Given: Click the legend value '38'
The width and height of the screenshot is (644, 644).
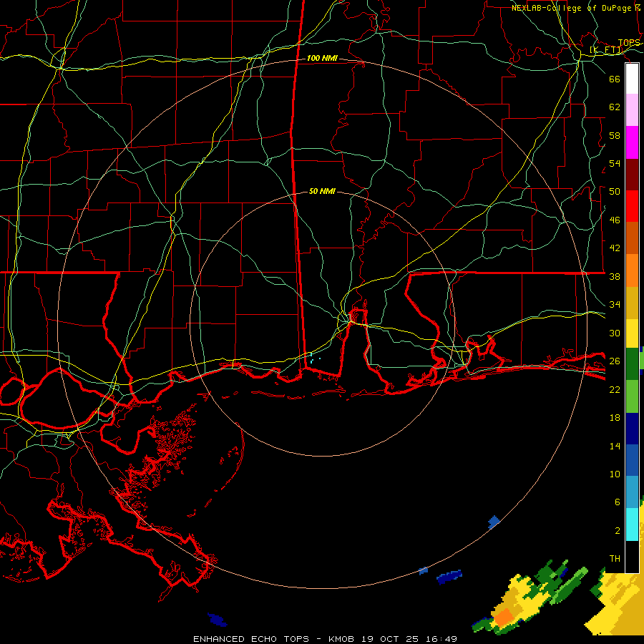Looking at the screenshot, I should point(615,276).
